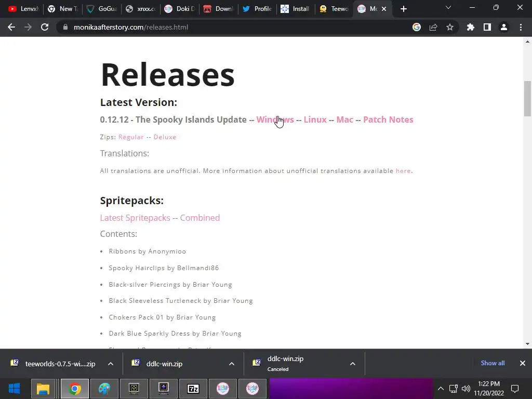Screen dimensions: 532x399
Task: Switch to the Download tab
Action: pos(219,9)
